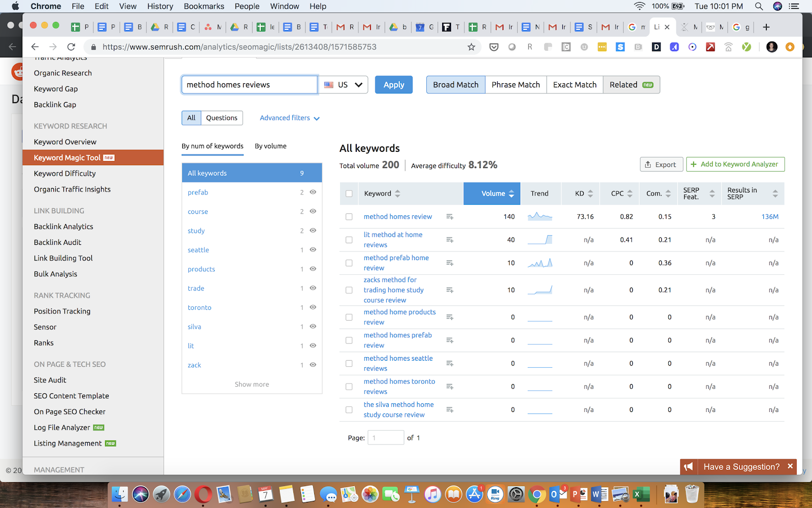Add 'method homes prefab review' to list icon
The height and width of the screenshot is (508, 812).
(450, 340)
